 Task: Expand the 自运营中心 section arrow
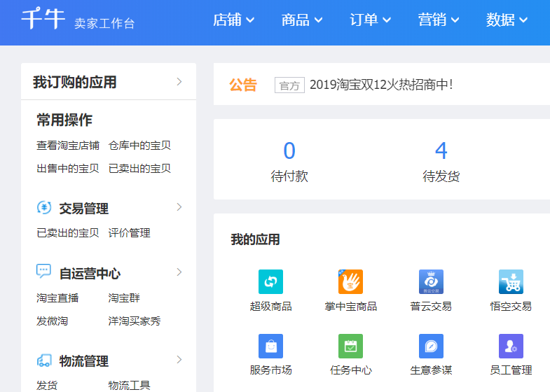(x=179, y=272)
